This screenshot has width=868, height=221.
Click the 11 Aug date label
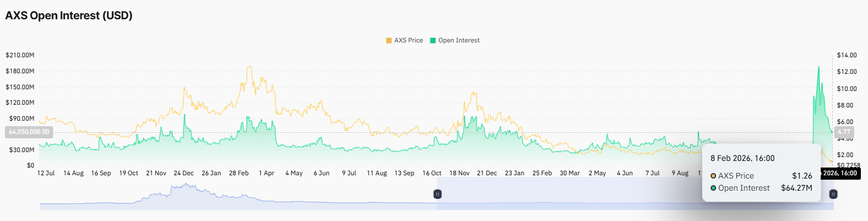tap(377, 173)
